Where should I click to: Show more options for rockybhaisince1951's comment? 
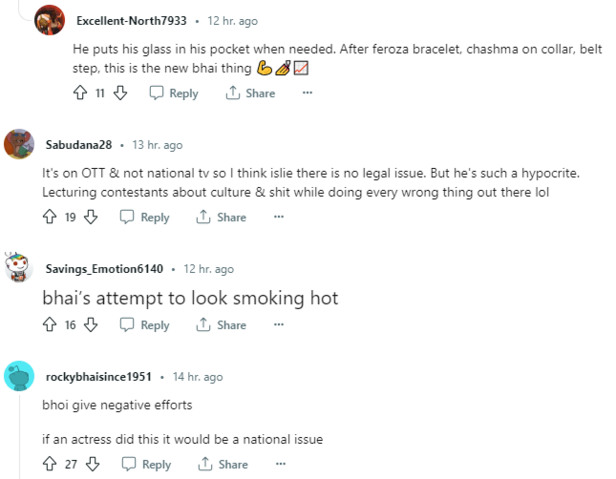coord(280,464)
